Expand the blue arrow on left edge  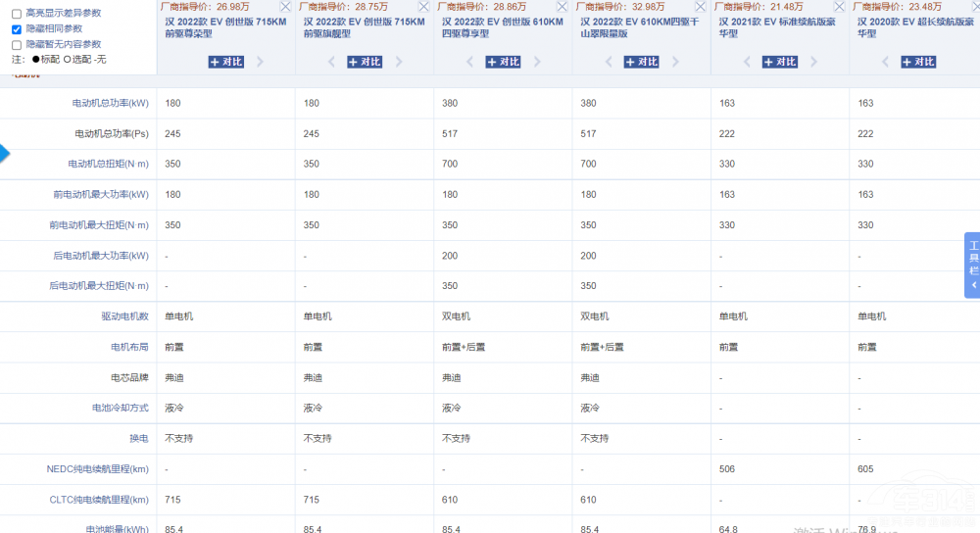4,153
